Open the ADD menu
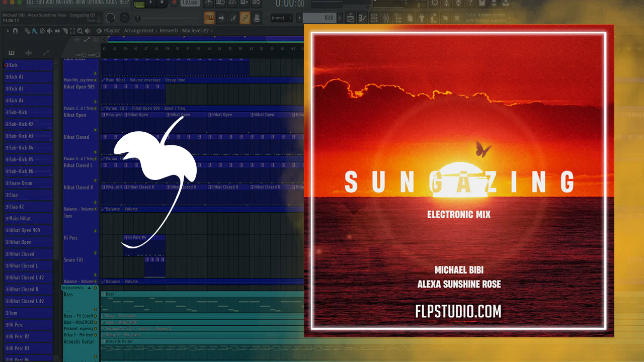This screenshot has width=644, height=362. (50, 2)
